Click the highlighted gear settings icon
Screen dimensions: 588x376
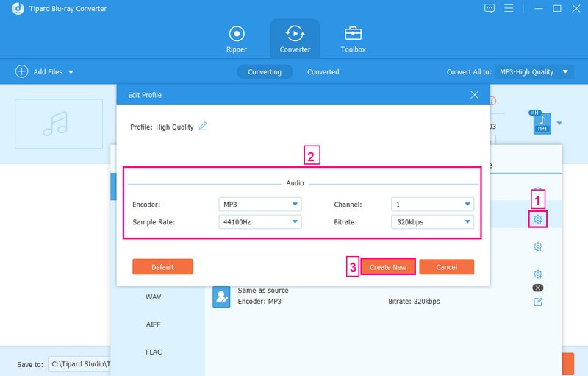(538, 219)
